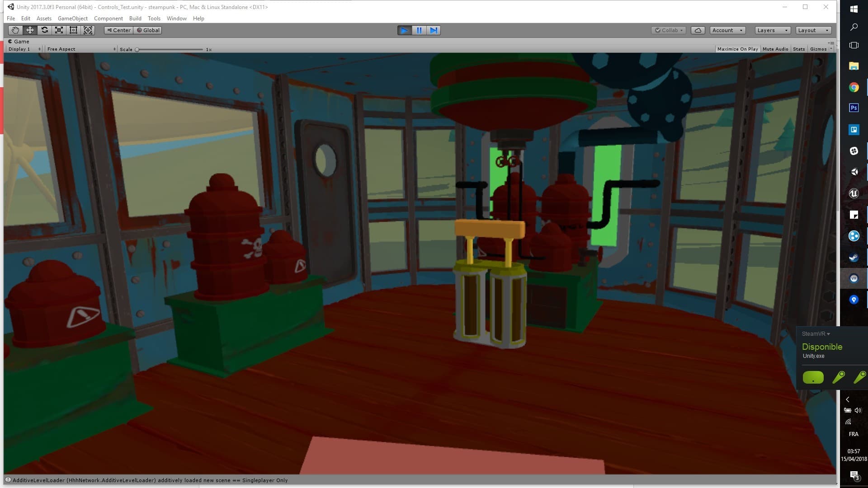Screen dimensions: 868x488
Task: Click the SteamVR headset status icon
Action: 813,377
